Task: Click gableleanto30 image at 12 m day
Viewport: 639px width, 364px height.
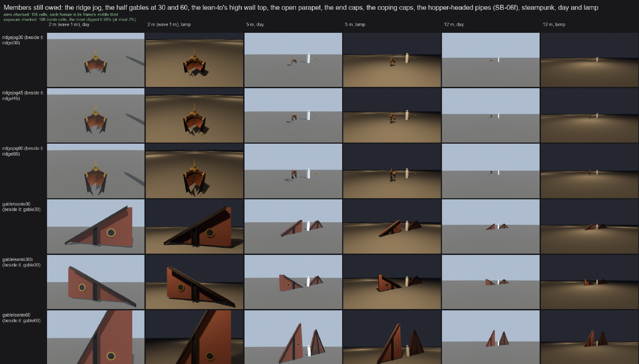Action: pos(491,226)
